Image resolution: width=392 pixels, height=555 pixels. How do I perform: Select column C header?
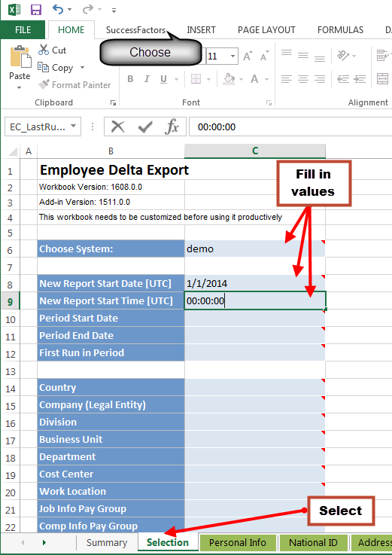[x=255, y=151]
